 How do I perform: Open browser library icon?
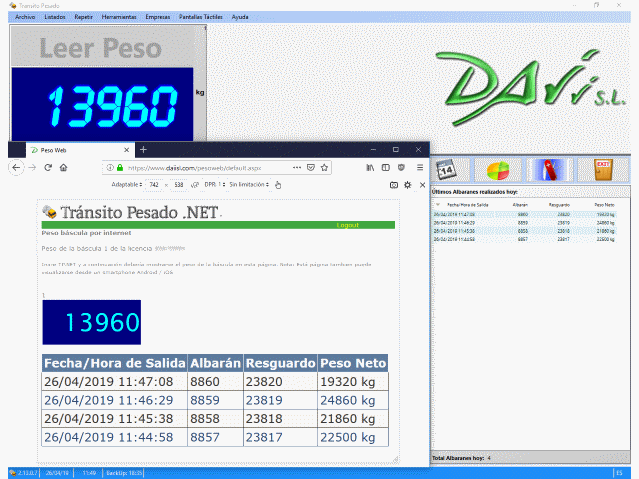tap(370, 168)
